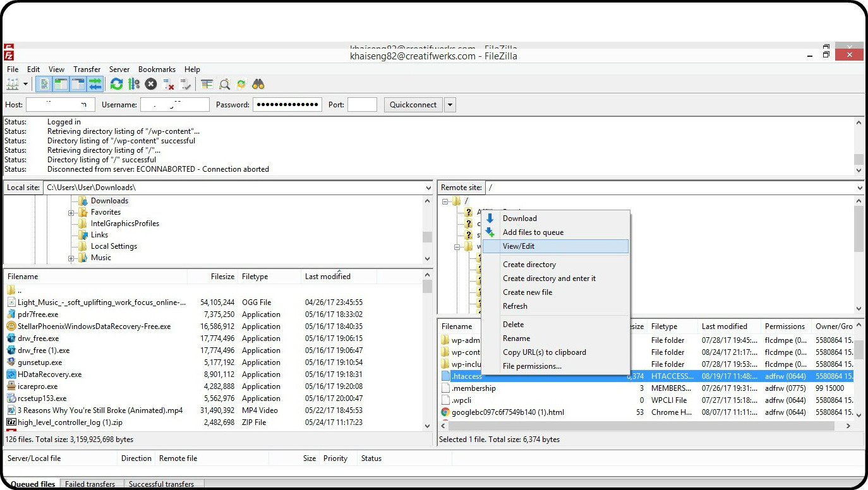Click the disconnect from server icon

coord(168,84)
